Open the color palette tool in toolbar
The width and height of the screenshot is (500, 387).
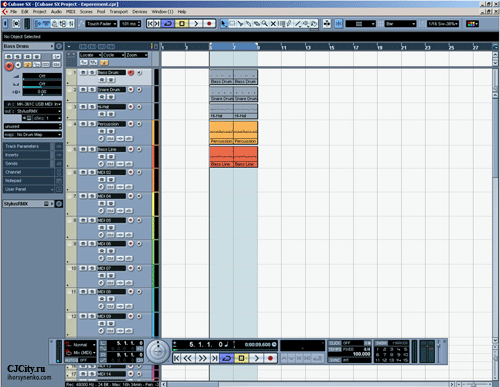[472, 24]
